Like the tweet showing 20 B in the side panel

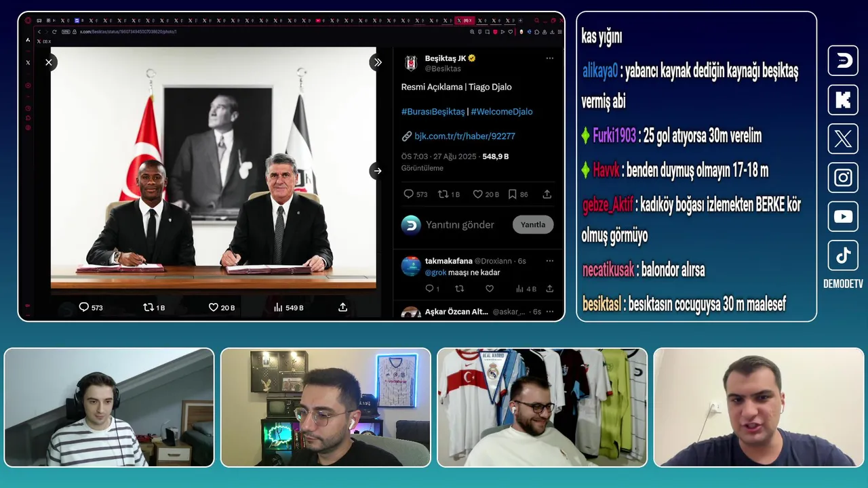pos(477,194)
